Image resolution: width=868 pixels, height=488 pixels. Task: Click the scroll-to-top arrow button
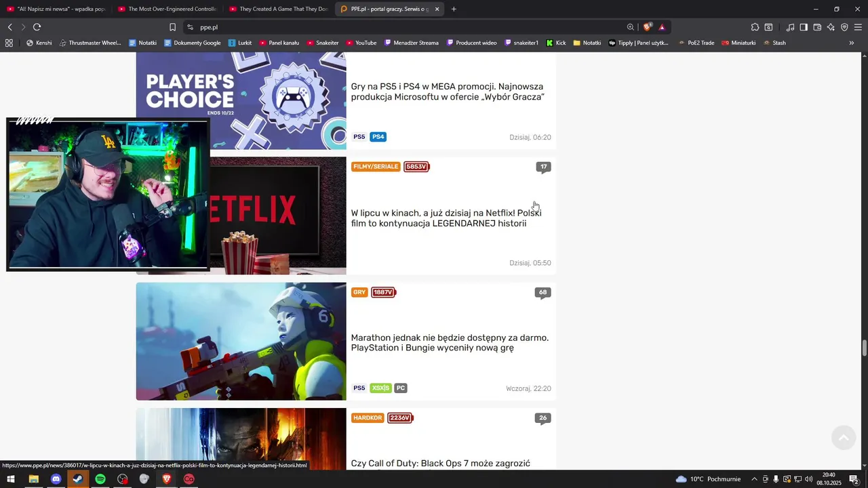(x=844, y=438)
